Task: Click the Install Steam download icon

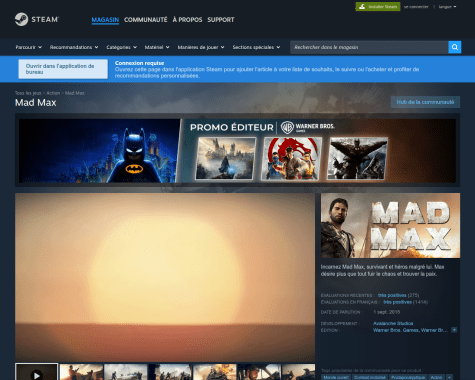Action: coord(362,7)
